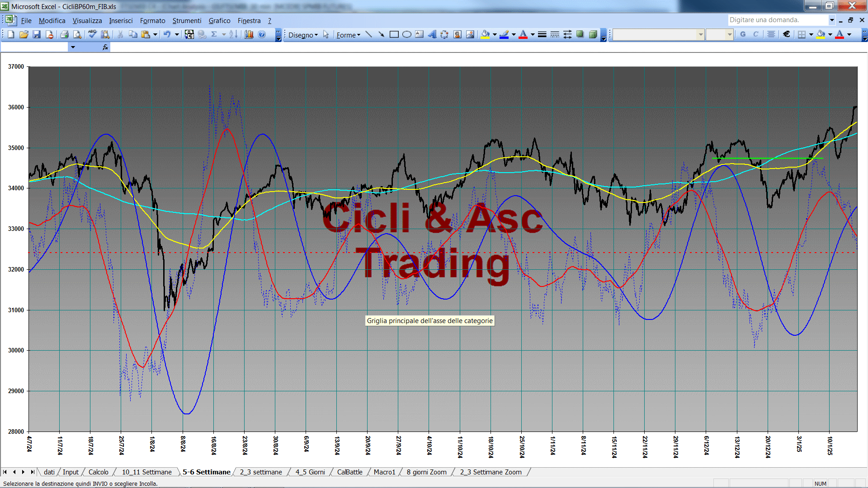Switch to the 8 giorni Zoom tab
This screenshot has height=488, width=868.
[x=426, y=472]
